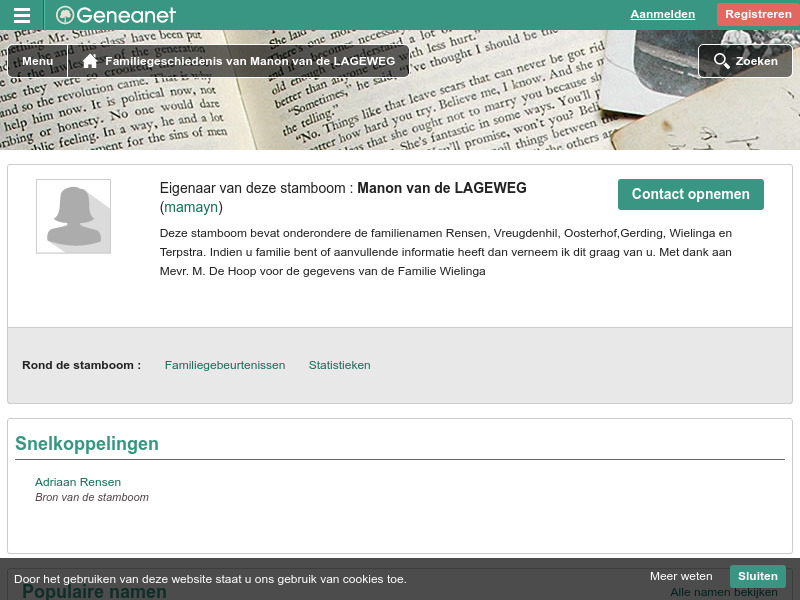Visit the mamayn profile link
Viewport: 800px width, 600px height.
coord(191,207)
